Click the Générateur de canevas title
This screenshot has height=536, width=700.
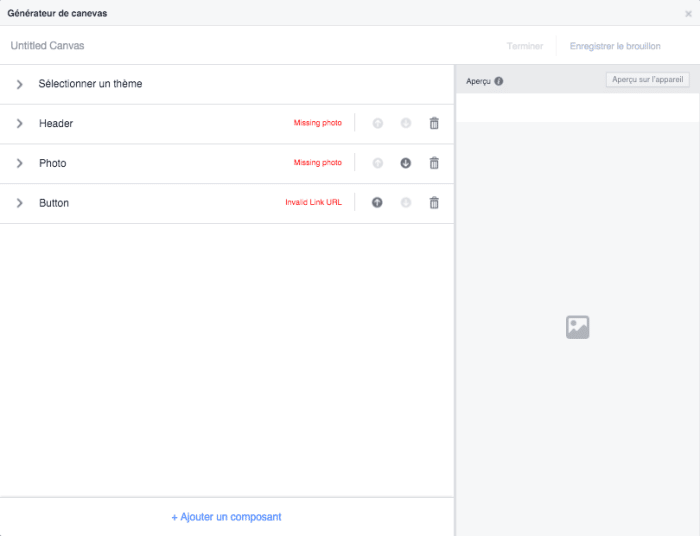click(57, 13)
